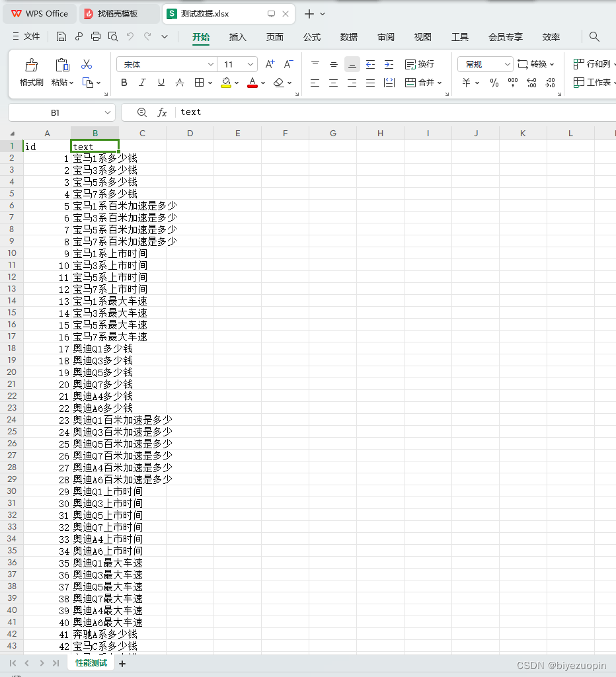Increase decimal places icon
616x677 pixels.
coord(532,83)
